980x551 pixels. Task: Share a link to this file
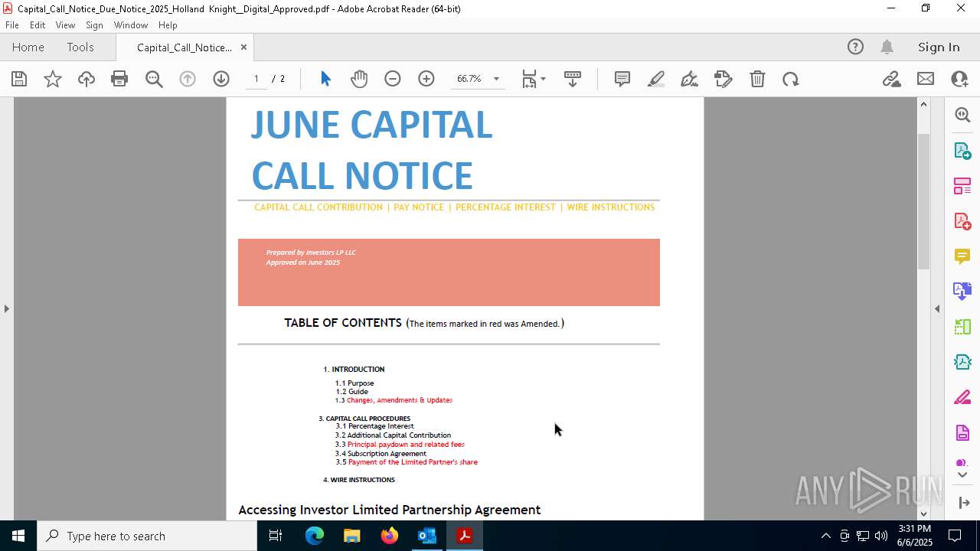pos(892,79)
